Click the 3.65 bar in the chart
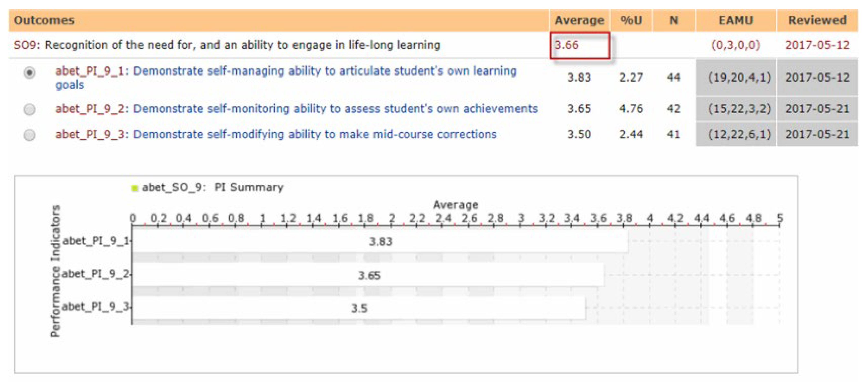 point(369,275)
